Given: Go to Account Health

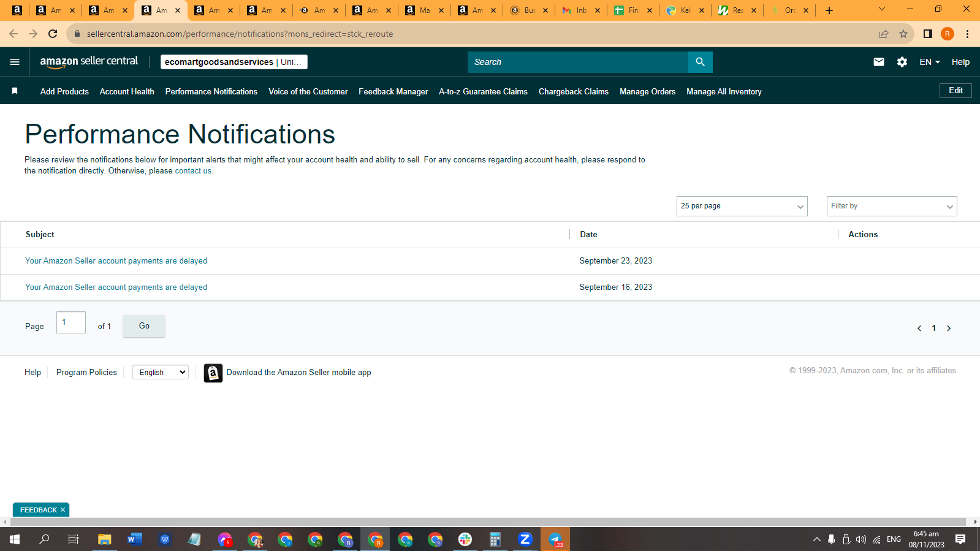Looking at the screenshot, I should 127,91.
